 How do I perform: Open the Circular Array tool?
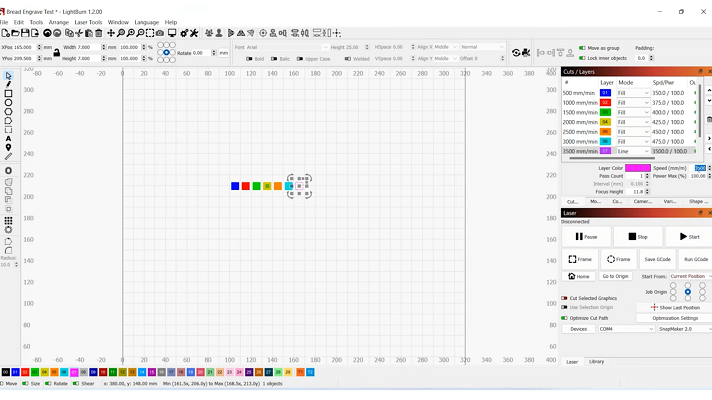point(8,230)
